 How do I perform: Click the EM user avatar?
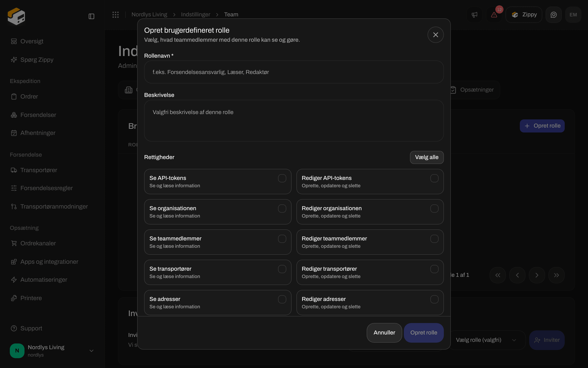[573, 15]
